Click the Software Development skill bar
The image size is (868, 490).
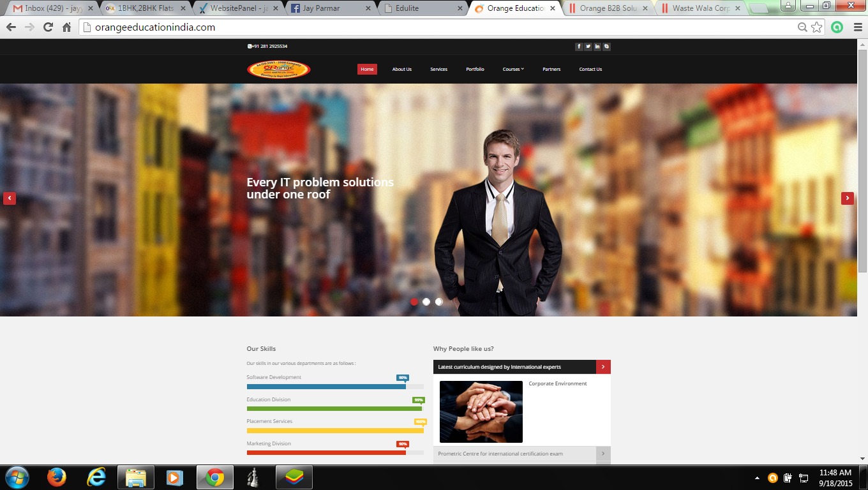[335, 387]
